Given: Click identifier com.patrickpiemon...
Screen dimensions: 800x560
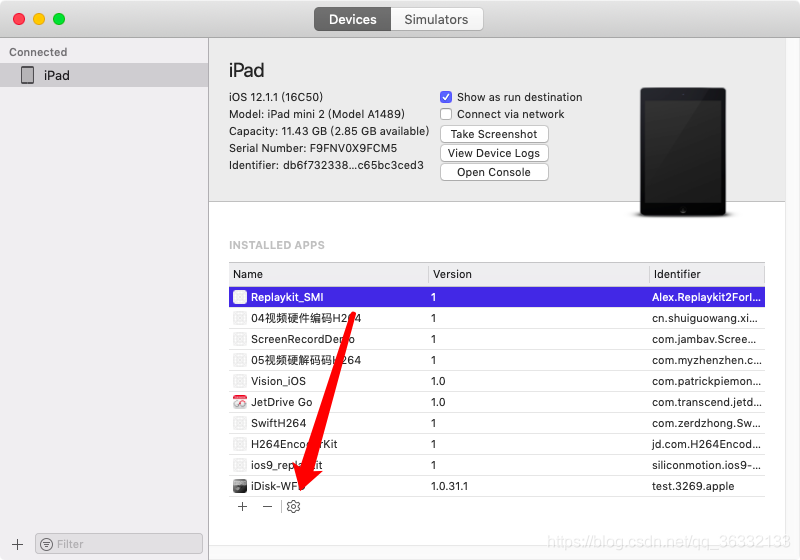Looking at the screenshot, I should tap(707, 381).
